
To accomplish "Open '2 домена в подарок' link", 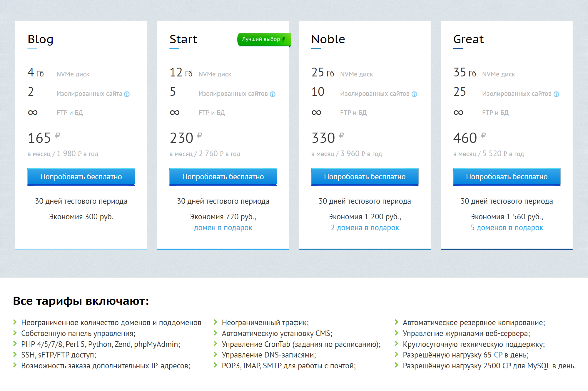I will (365, 228).
